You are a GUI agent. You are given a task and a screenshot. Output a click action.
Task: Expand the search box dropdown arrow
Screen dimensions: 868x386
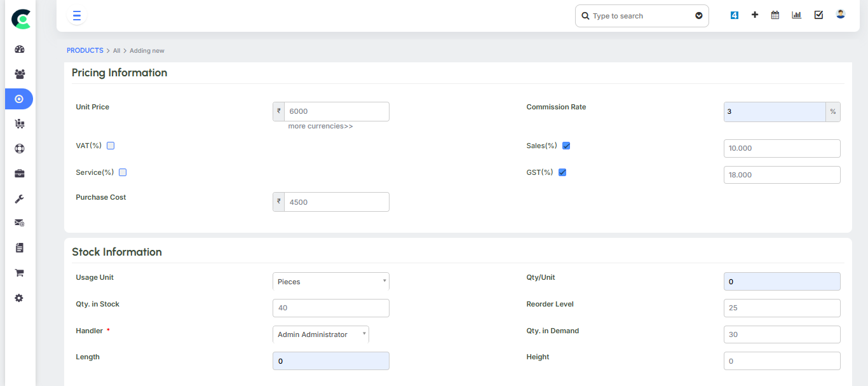point(699,16)
